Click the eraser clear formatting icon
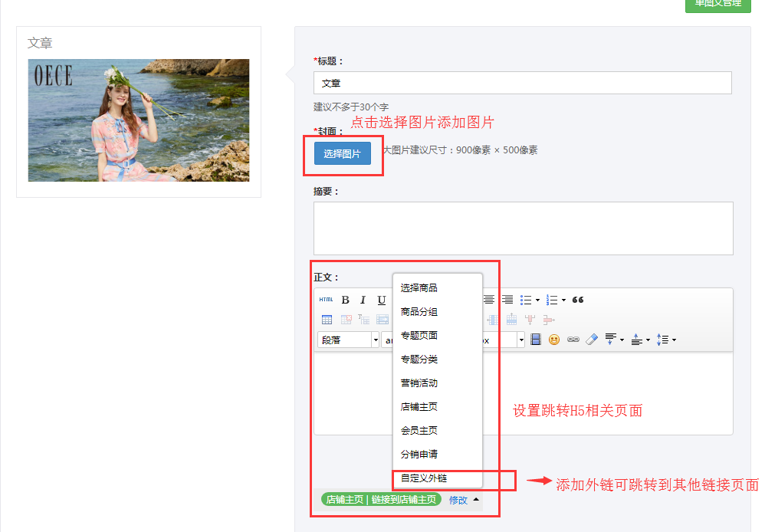Image resolution: width=765 pixels, height=532 pixels. click(x=591, y=340)
